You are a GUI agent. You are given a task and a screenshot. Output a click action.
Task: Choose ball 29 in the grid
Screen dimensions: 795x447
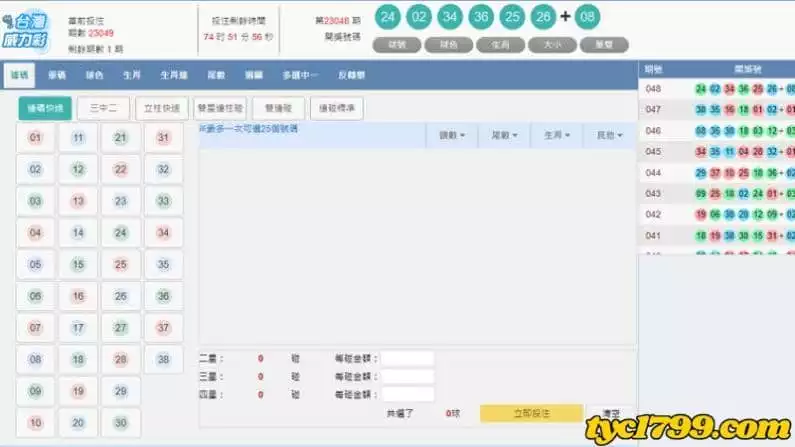[120, 391]
